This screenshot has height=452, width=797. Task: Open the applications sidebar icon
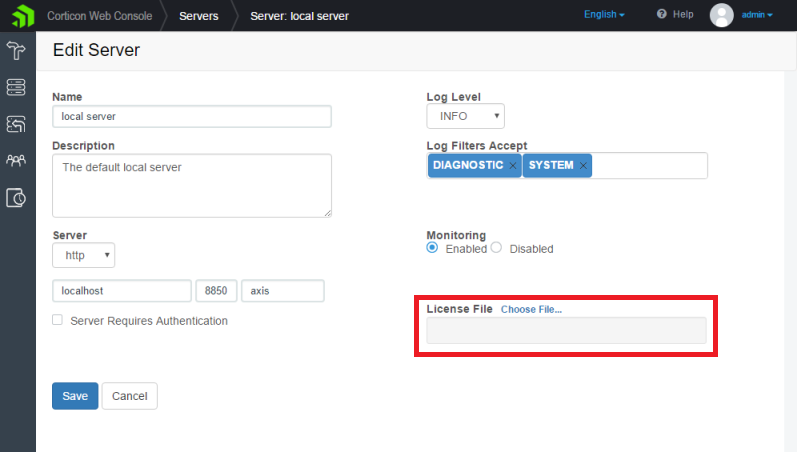pos(16,124)
